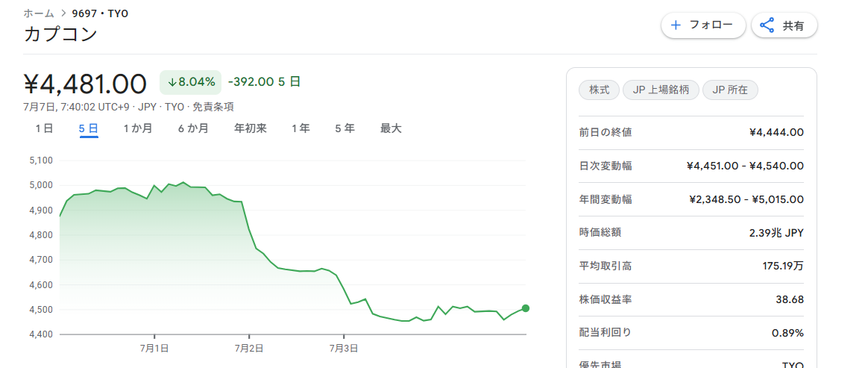868x368 pixels.
Task: Click the 5,000 y-axis label
Action: (x=40, y=185)
